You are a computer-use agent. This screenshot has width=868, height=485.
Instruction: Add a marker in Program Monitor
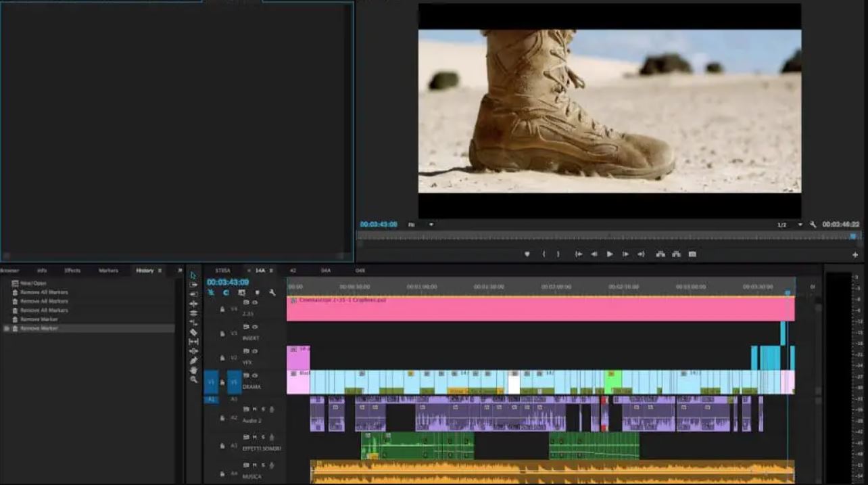coord(527,254)
